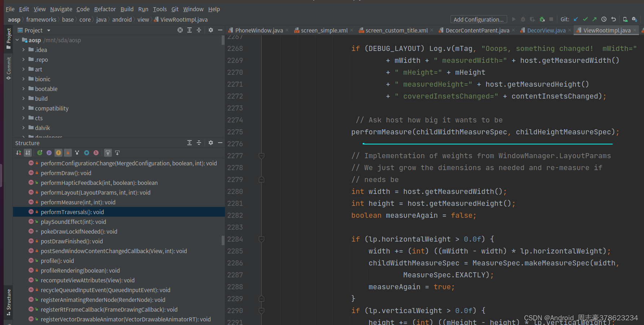Expand the .idea folder

pyautogui.click(x=23, y=50)
